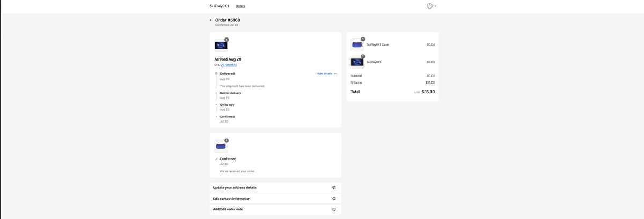
Task: Open Update your address details
Action: (x=275, y=188)
